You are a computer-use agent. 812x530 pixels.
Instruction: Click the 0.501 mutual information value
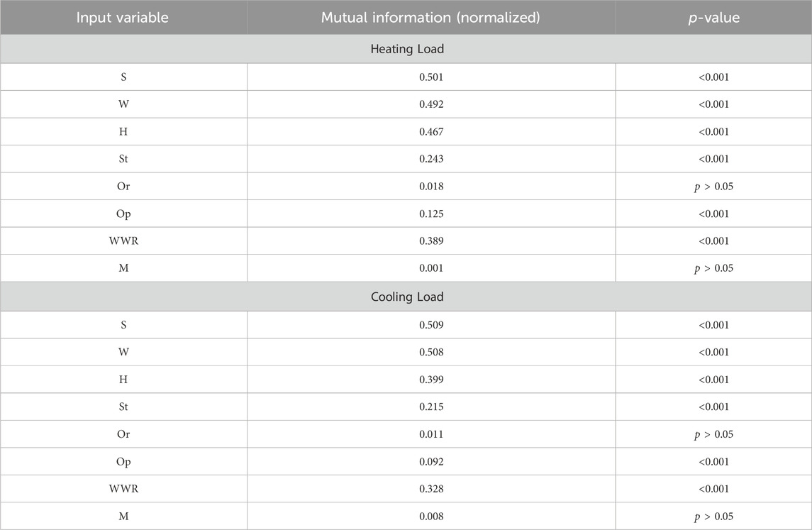[431, 77]
